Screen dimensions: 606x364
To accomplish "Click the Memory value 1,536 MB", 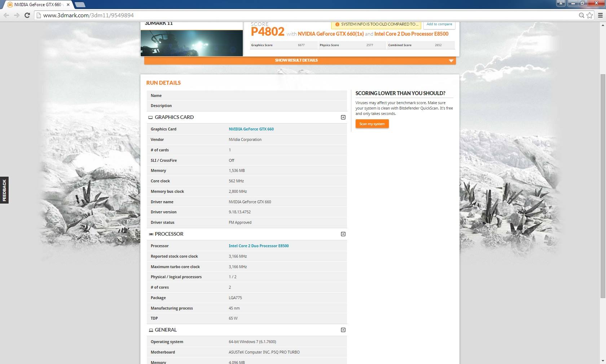I will (237, 170).
